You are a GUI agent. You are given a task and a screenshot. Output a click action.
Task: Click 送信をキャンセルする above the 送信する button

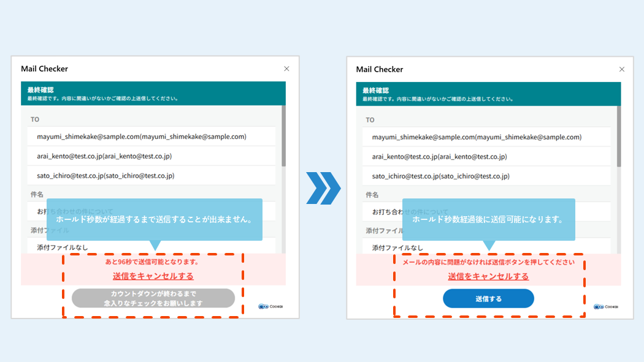[488, 276]
